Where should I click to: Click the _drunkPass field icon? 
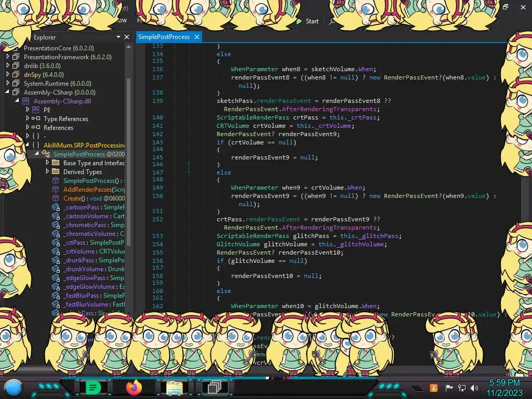[x=56, y=260]
